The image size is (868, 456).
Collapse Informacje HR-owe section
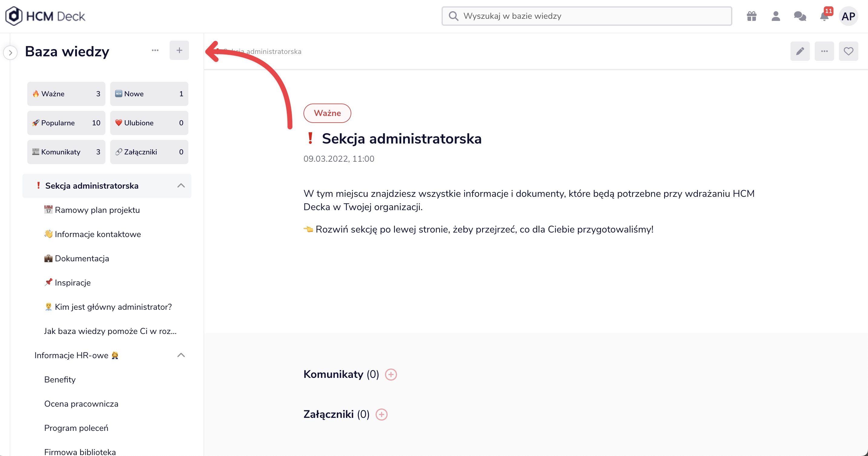181,355
